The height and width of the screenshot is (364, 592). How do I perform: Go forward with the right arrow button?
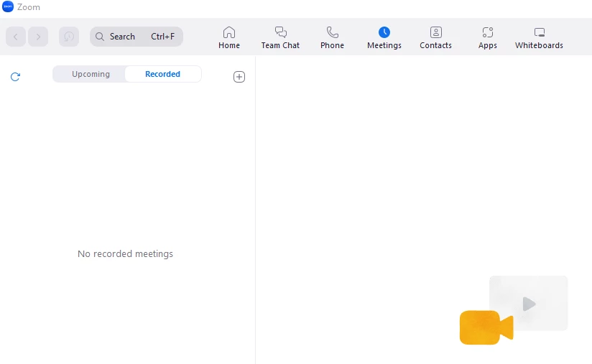pos(38,37)
